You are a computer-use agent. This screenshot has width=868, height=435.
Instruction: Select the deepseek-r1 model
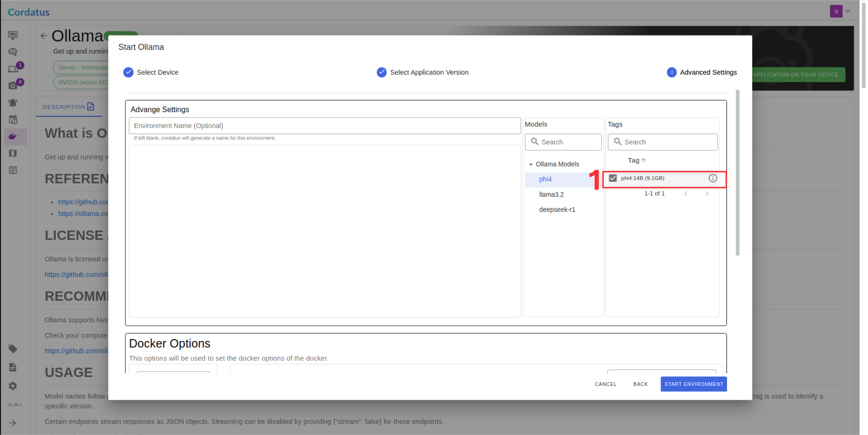[557, 210]
